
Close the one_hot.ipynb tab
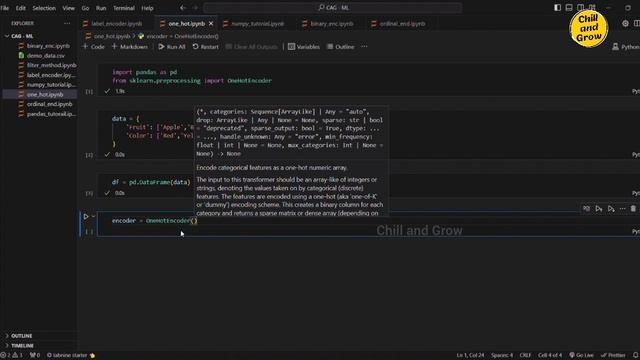[211, 24]
